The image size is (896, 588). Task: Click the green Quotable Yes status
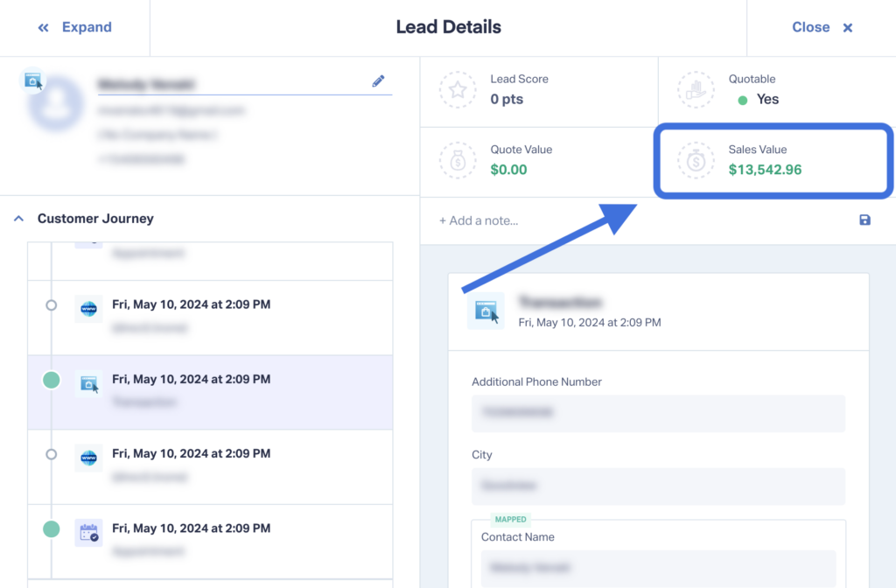click(x=759, y=100)
